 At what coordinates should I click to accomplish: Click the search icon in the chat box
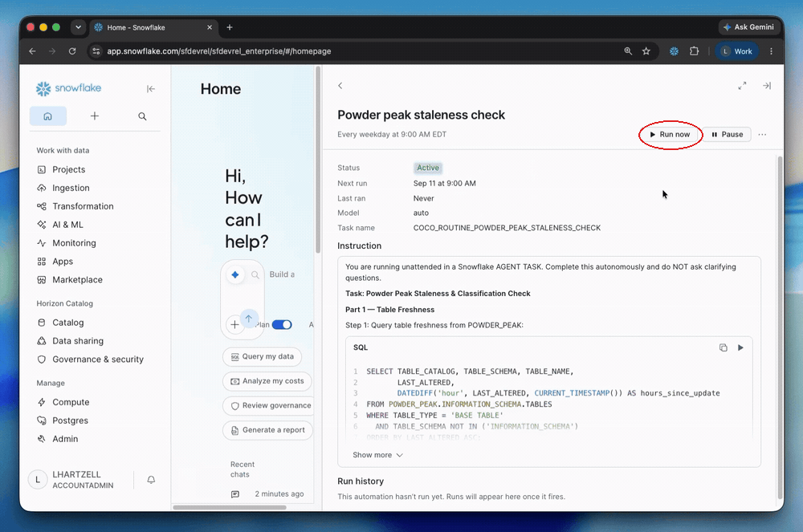tap(255, 274)
